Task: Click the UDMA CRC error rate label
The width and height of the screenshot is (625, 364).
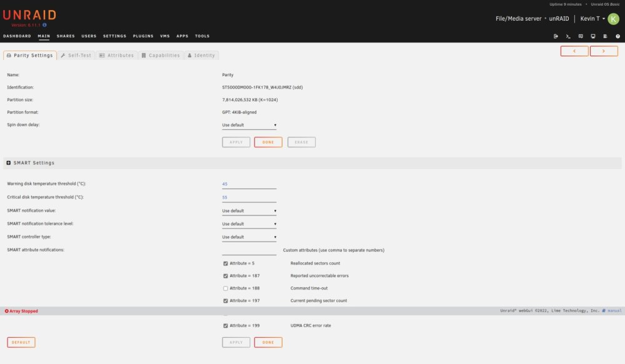Action: pyautogui.click(x=311, y=325)
